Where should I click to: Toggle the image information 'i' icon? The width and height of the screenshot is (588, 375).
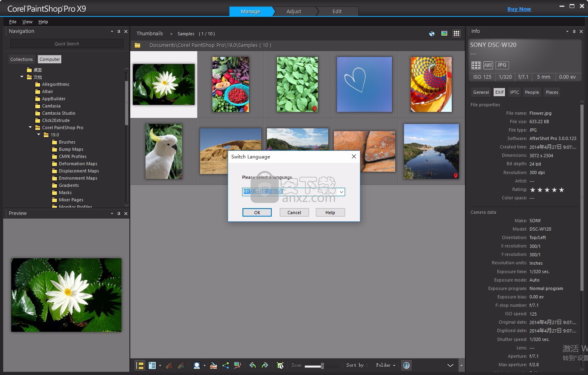tap(406, 365)
